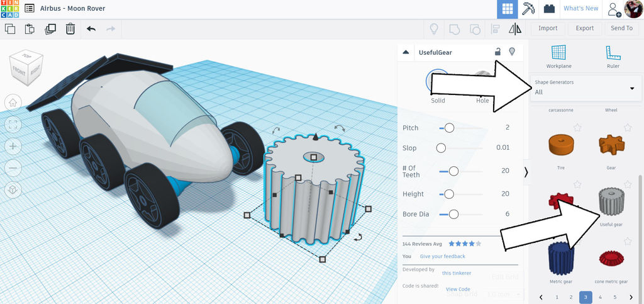This screenshot has width=644, height=304.
Task: Redo the last action
Action: click(x=111, y=29)
